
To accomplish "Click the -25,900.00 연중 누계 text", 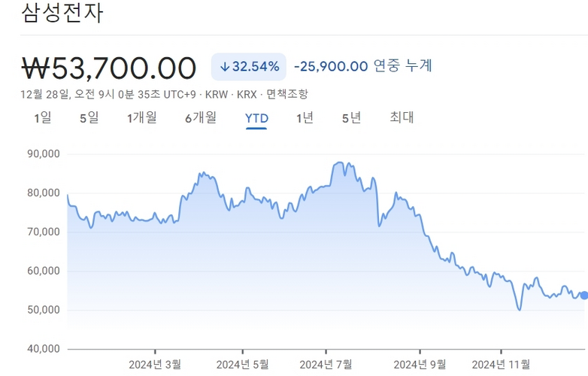I will tap(363, 66).
